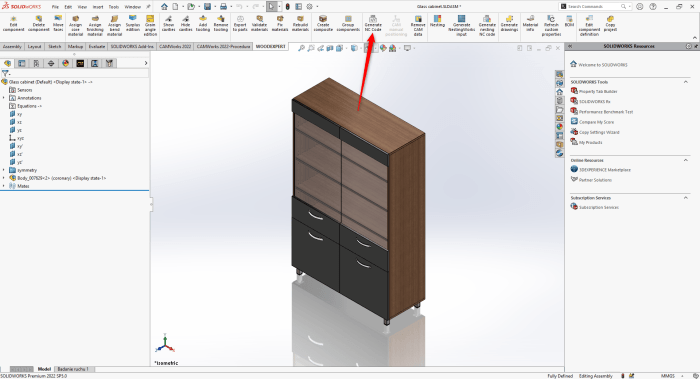Open the BOM tool
The height and width of the screenshot is (379, 700).
(569, 21)
